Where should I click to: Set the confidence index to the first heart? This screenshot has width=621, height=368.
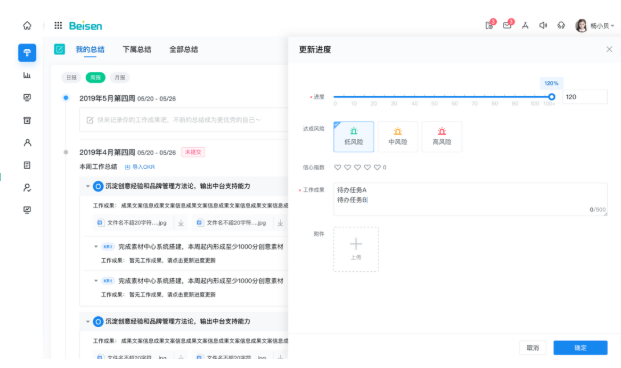(x=337, y=167)
